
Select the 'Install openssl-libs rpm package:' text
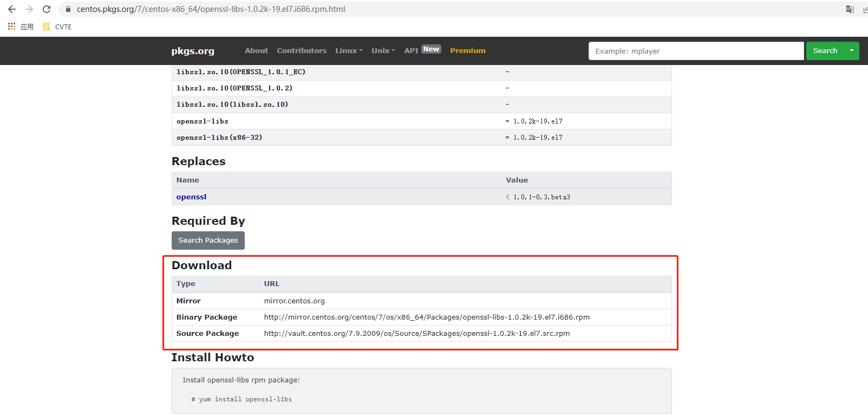click(241, 380)
